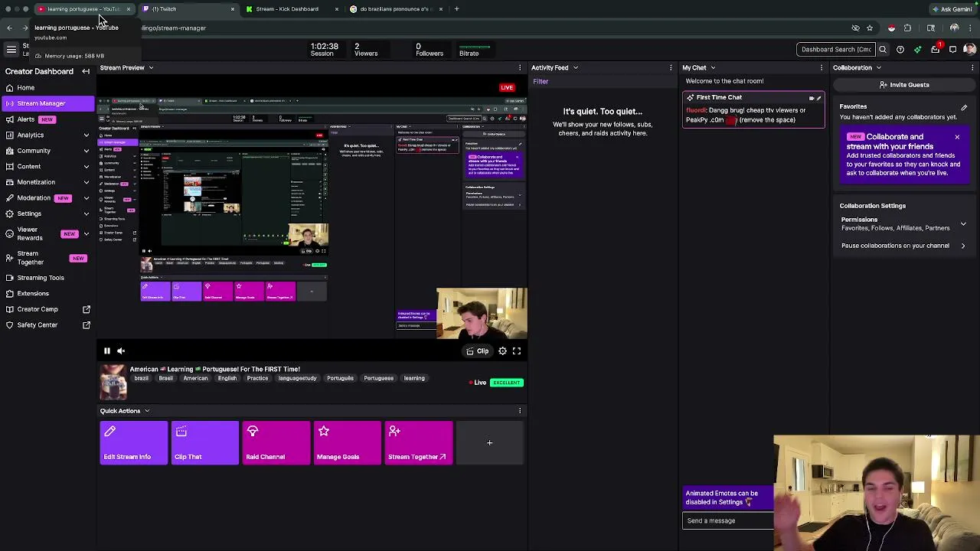This screenshot has height=551, width=980.
Task: Open the Stream Preview panel dropdown
Action: click(x=151, y=67)
